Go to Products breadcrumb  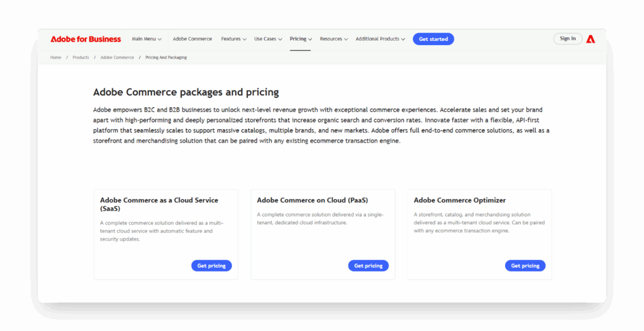[x=80, y=57]
